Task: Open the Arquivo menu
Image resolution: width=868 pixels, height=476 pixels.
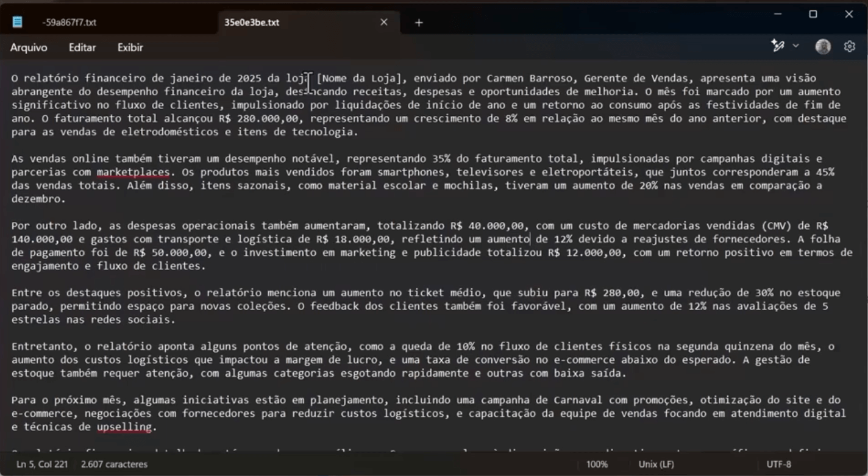Action: [x=29, y=48]
